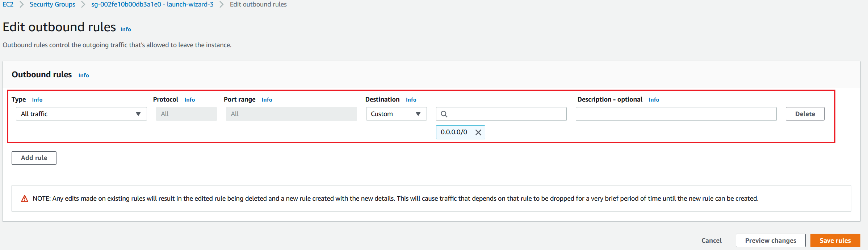This screenshot has width=868, height=250.
Task: Click Info link next to Outbound rules heading
Action: click(84, 75)
